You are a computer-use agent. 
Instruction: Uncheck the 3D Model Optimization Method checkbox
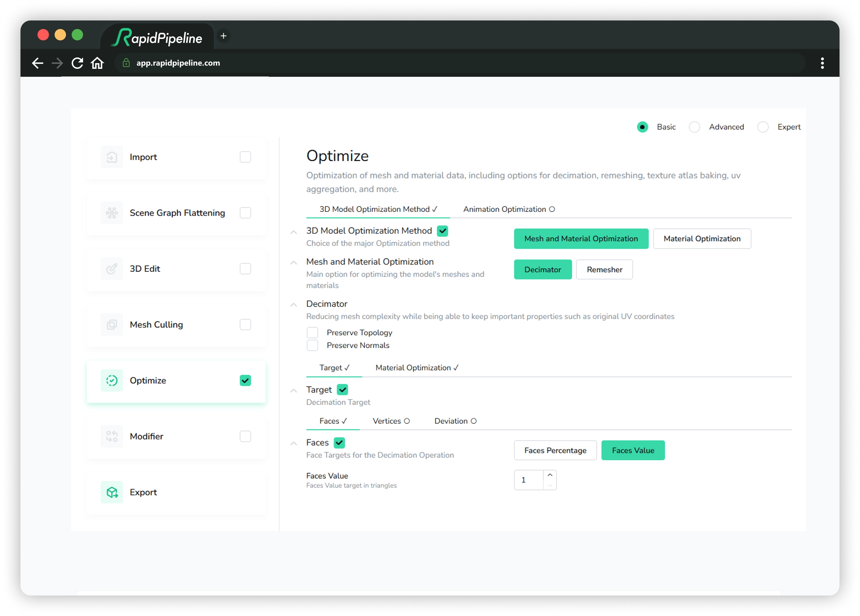coord(443,231)
